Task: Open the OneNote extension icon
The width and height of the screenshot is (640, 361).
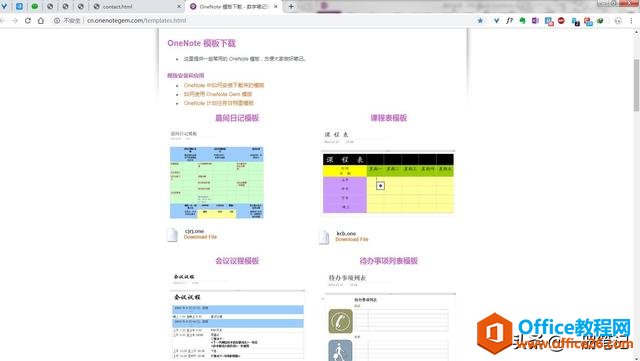Action: pos(535,20)
